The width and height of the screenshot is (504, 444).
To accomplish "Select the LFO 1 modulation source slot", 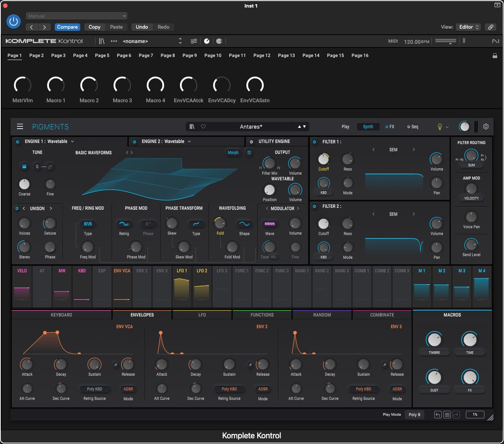I will pyautogui.click(x=182, y=287).
